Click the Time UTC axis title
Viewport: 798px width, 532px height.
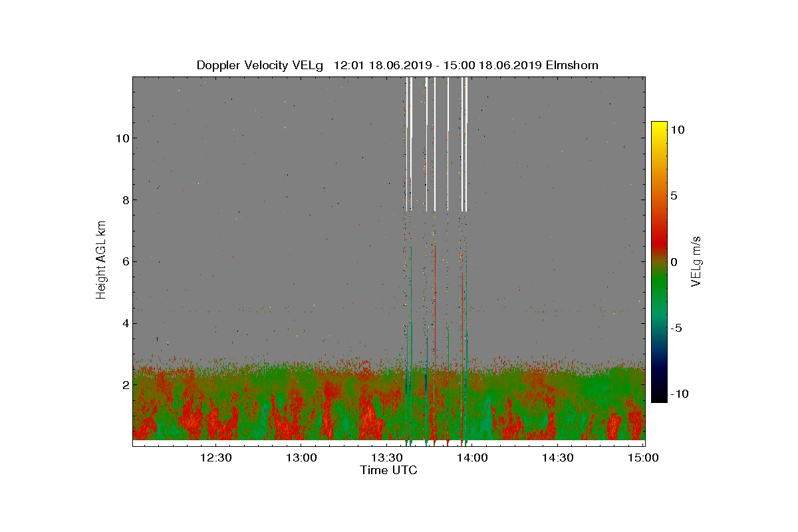click(x=388, y=470)
